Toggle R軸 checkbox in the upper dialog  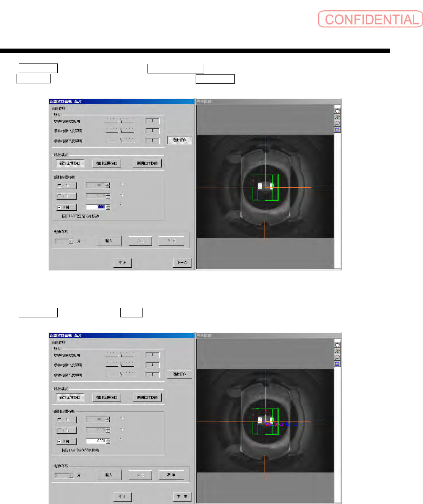[59, 207]
